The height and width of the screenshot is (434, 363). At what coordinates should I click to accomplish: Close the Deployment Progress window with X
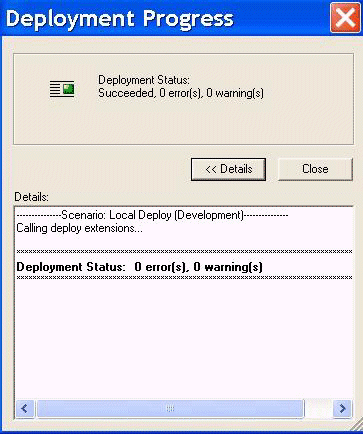(x=345, y=18)
